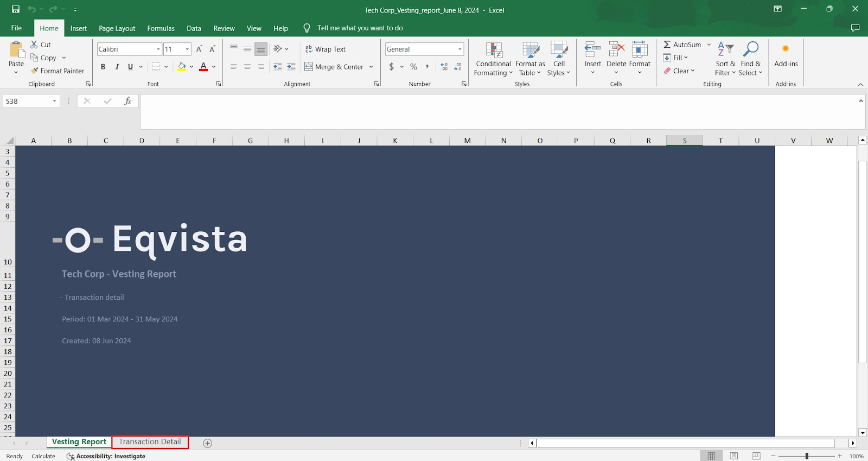Increase decimal places
Image resolution: width=868 pixels, height=461 pixels.
444,66
